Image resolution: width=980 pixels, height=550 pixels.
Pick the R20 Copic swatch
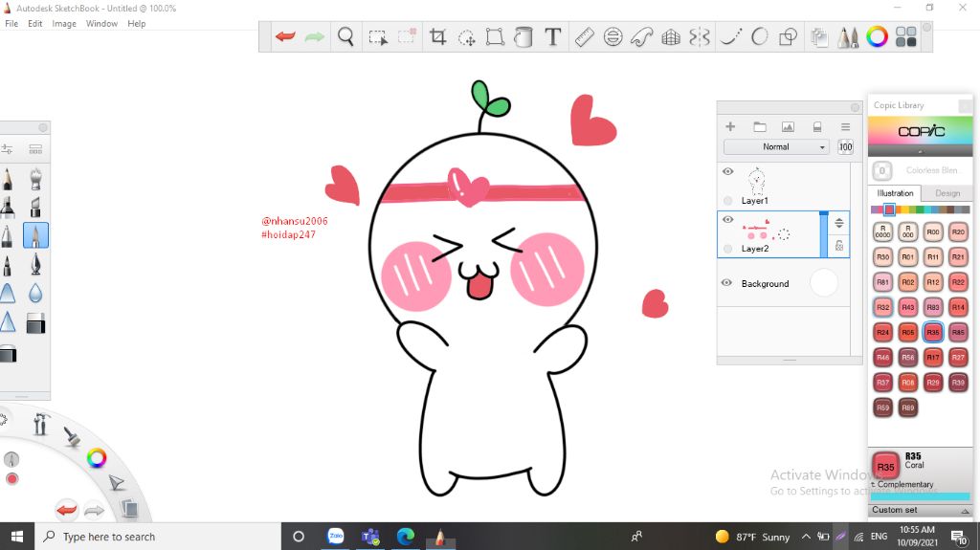coord(958,231)
